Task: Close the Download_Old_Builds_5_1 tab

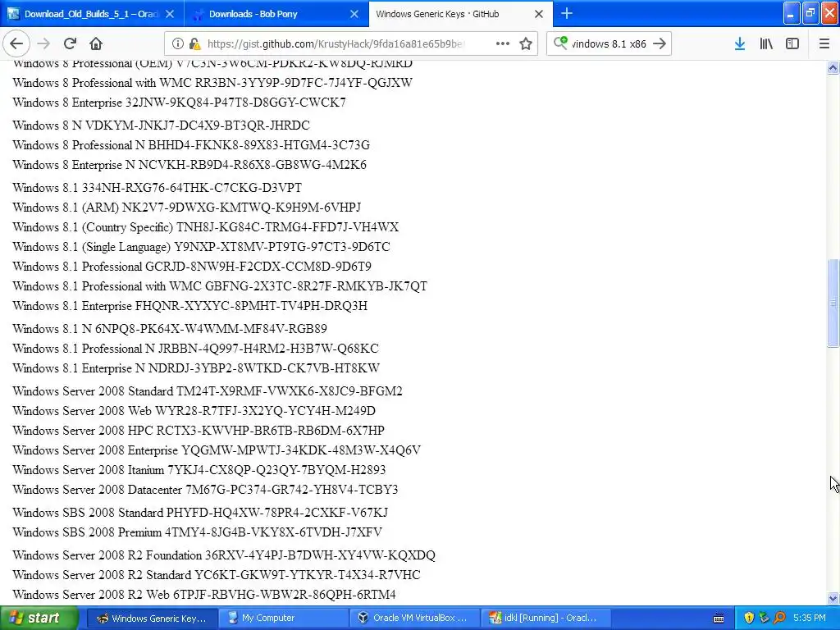Action: click(170, 14)
